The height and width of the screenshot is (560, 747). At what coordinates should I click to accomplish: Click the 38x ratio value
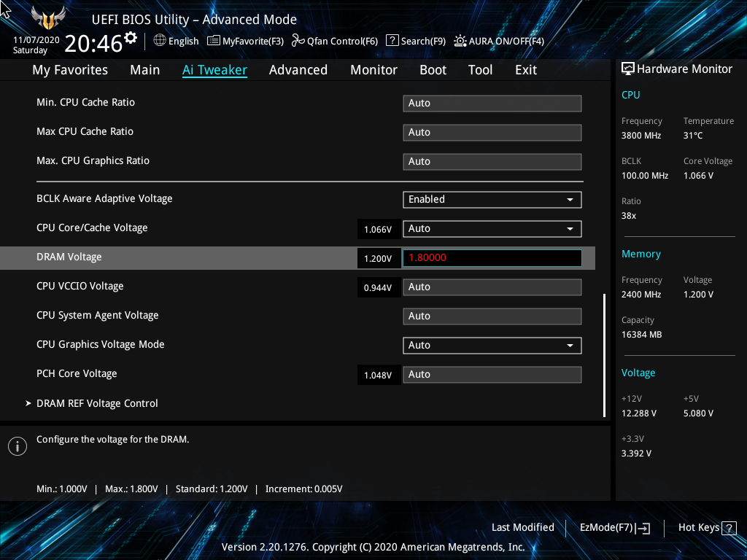coord(629,216)
